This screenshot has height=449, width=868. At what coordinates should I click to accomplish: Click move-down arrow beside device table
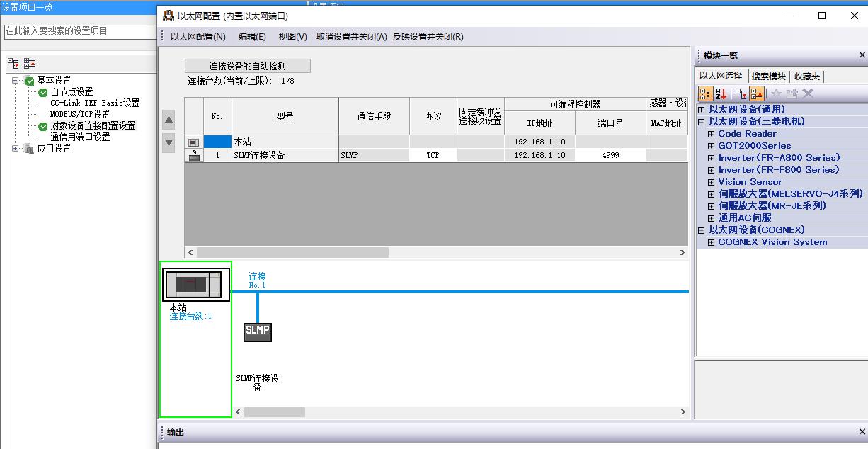(169, 142)
